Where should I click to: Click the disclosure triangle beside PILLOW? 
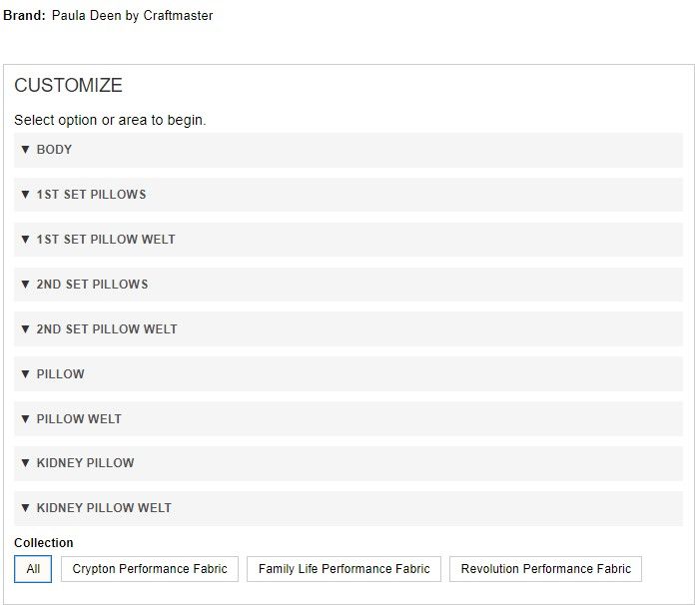26,374
